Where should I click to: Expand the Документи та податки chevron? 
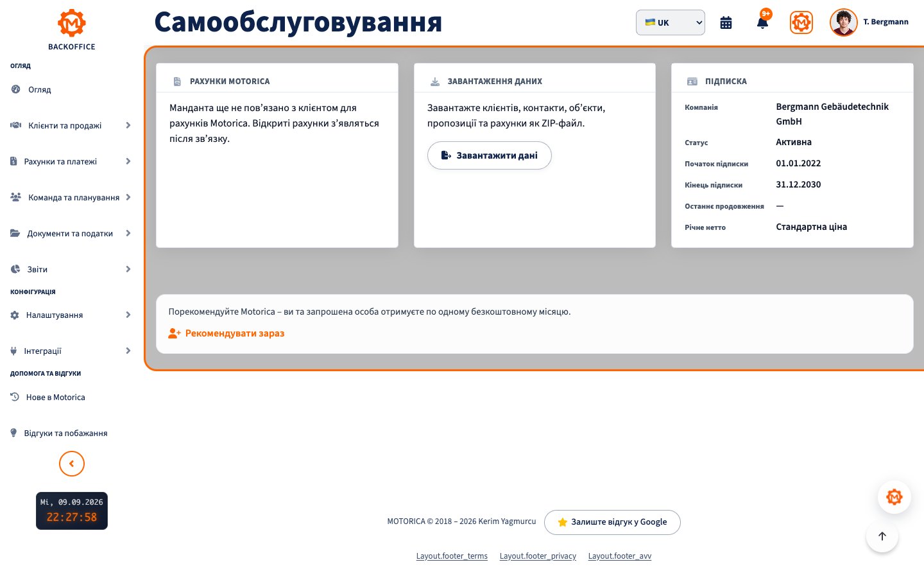pos(128,233)
